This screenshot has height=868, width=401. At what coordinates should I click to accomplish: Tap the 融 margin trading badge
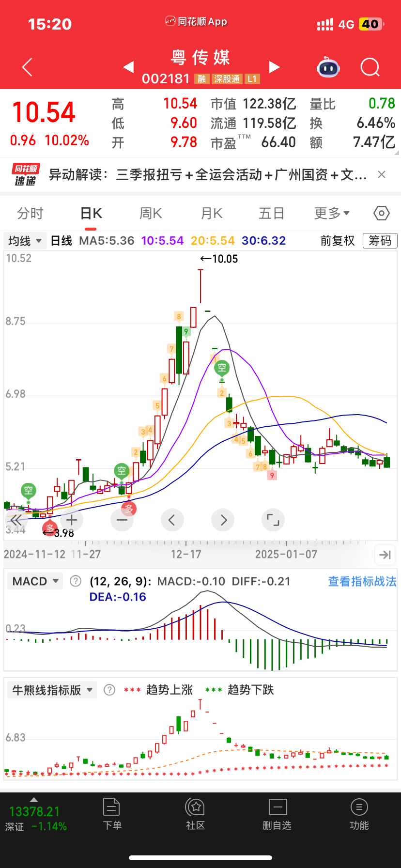pos(202,79)
